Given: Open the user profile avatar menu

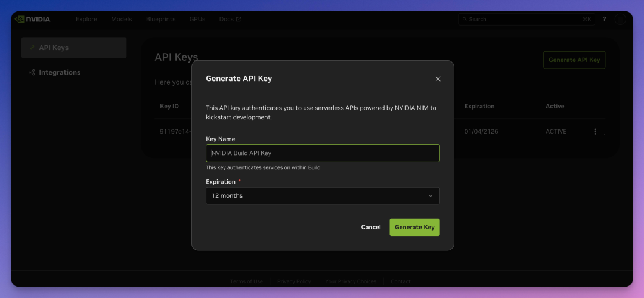Looking at the screenshot, I should click(621, 19).
